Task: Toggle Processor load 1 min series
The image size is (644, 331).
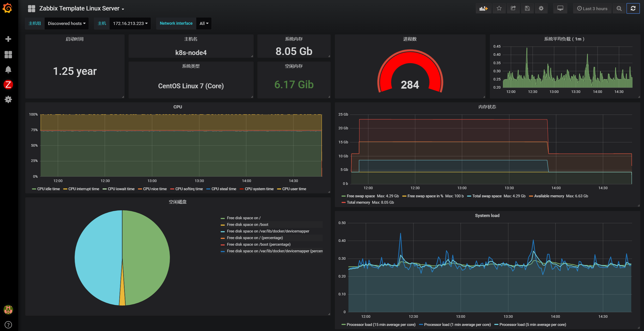Action: [457, 325]
